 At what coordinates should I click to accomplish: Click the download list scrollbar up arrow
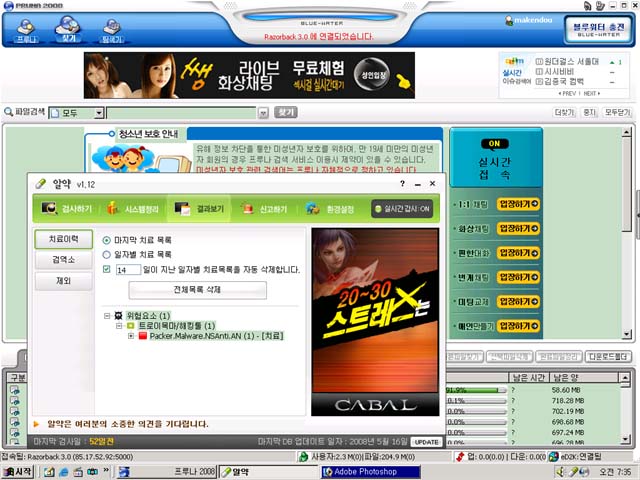click(625, 378)
